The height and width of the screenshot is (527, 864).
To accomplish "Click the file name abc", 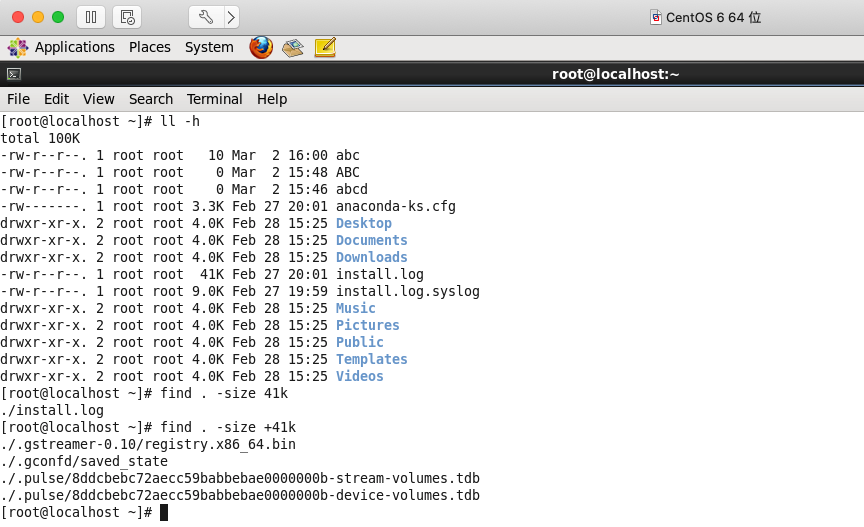I will tap(348, 155).
